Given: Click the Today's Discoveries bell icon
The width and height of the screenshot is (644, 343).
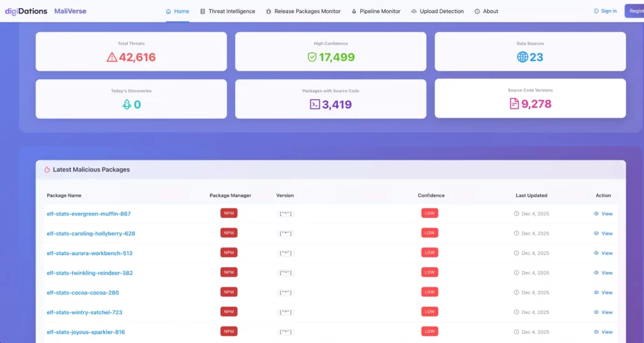Looking at the screenshot, I should click(x=126, y=104).
